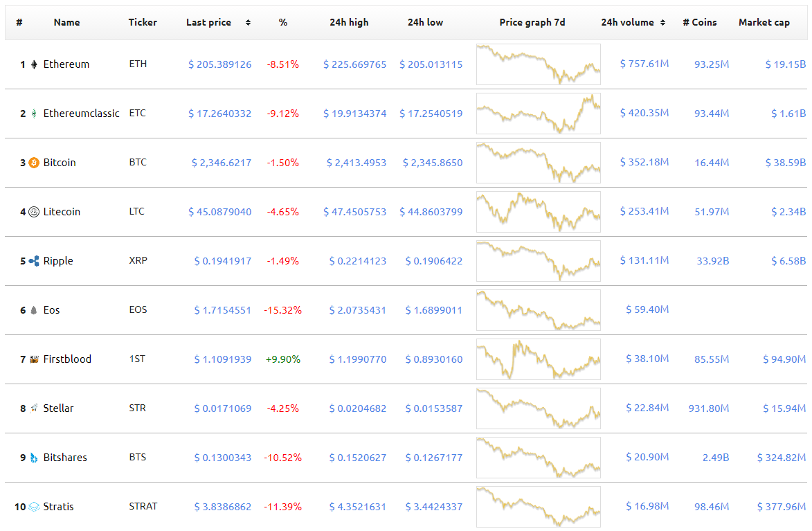Screen dimensions: 812x531
Task: Sort table by Last price arrows
Action: point(248,22)
